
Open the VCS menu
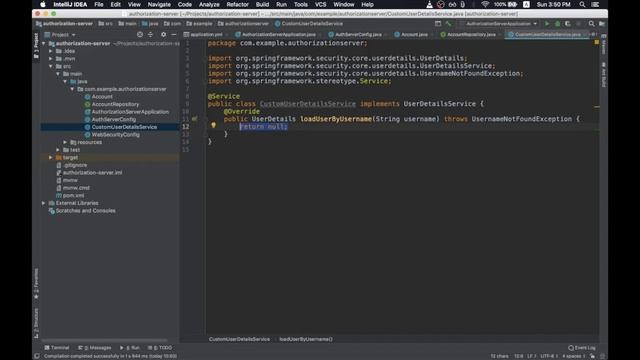(x=320, y=4)
